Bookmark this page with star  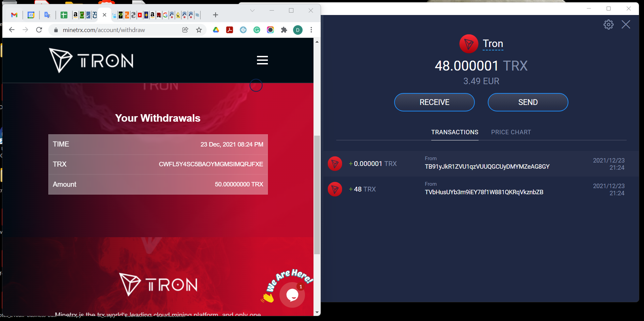(199, 30)
